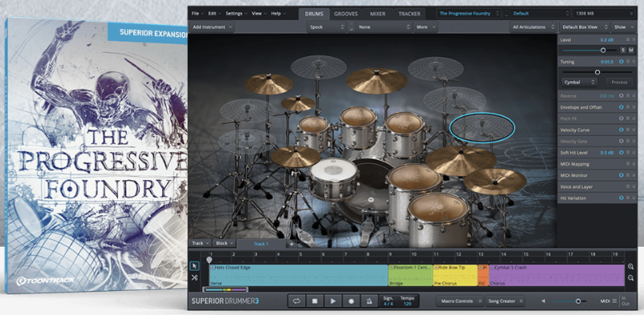Toggle the Tuning power button

coord(621,62)
